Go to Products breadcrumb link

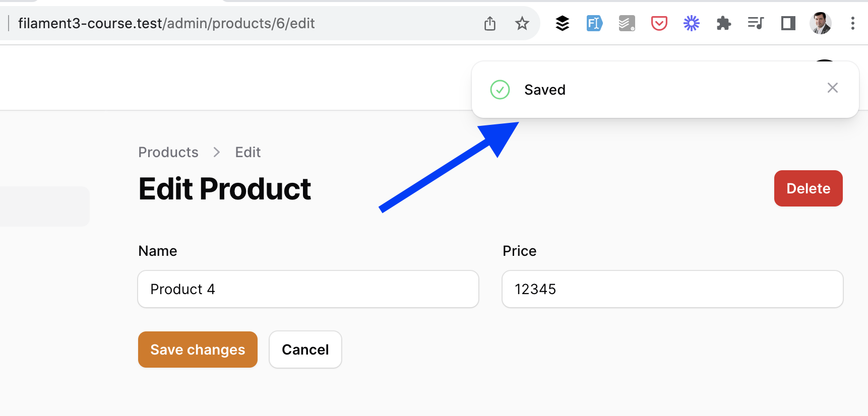(168, 152)
